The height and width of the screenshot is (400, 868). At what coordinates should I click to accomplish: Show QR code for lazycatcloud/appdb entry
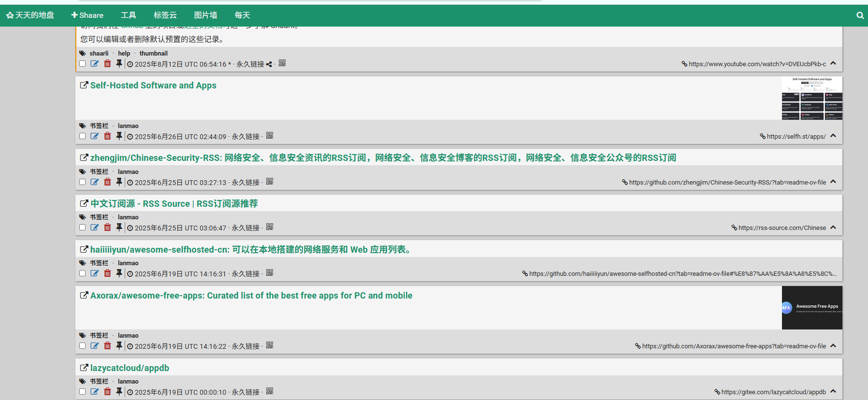click(x=270, y=391)
